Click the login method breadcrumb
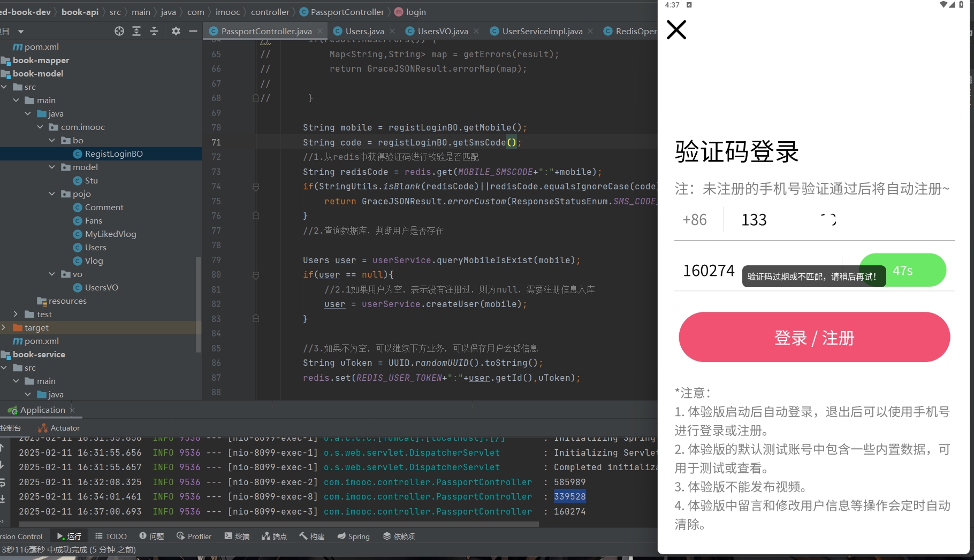The width and height of the screenshot is (974, 560). pos(410,12)
